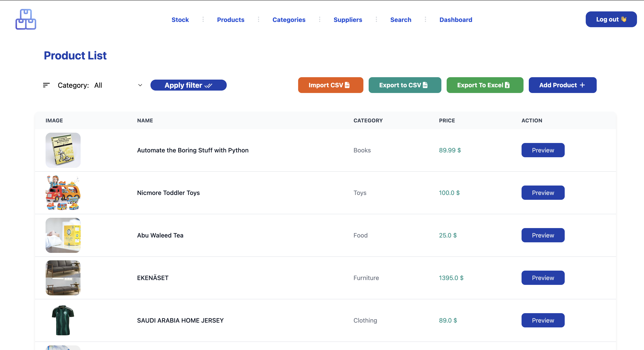This screenshot has width=644, height=350.
Task: Click the price '1395.0 $'
Action: (x=451, y=278)
